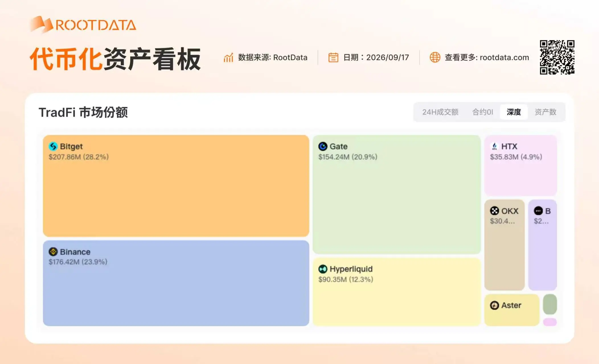Click the $154.24M (20.9%) value

(348, 157)
